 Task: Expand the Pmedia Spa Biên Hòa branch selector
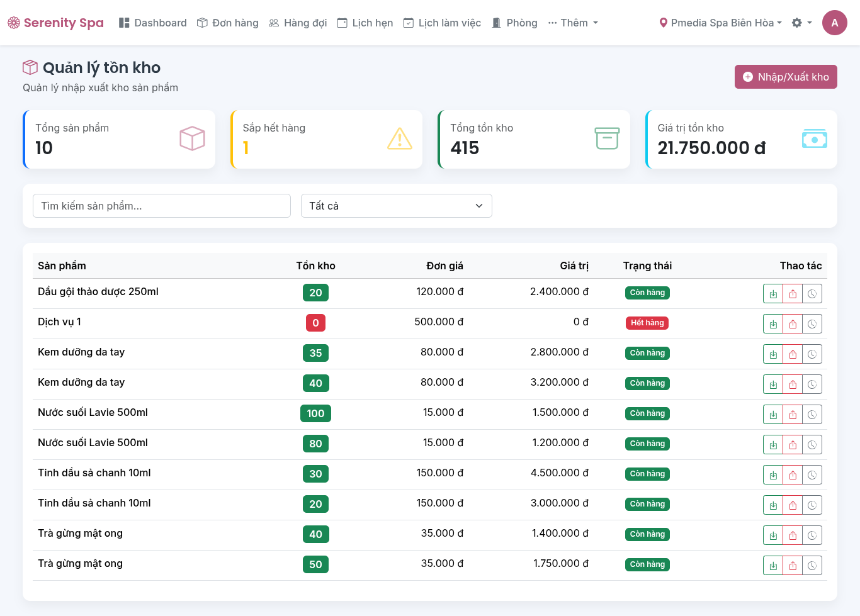tap(720, 23)
